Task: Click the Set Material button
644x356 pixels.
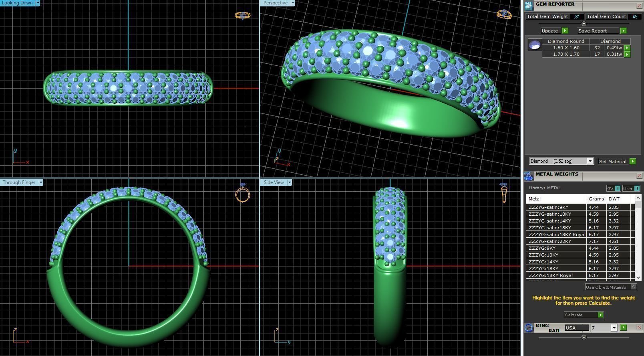Action: [x=613, y=161]
